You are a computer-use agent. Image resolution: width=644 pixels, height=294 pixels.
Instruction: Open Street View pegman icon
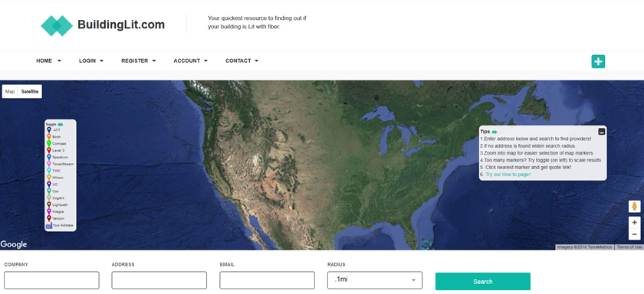point(634,206)
